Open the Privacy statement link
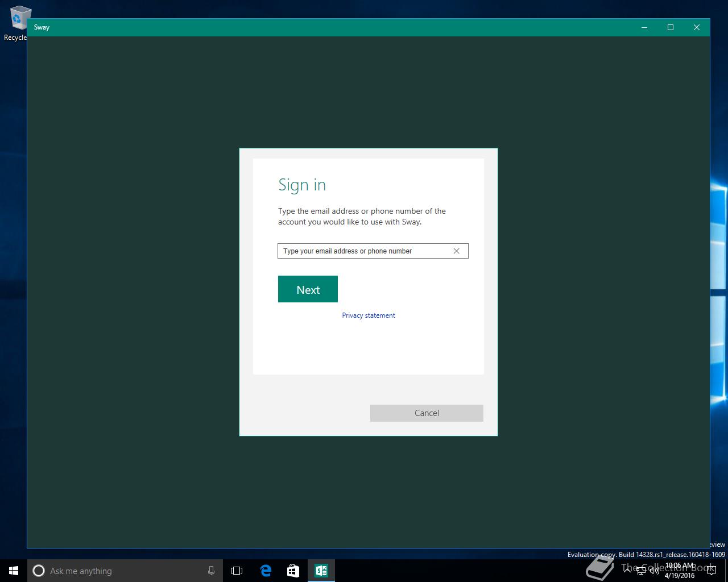Viewport: 728px width, 582px height. pos(369,315)
